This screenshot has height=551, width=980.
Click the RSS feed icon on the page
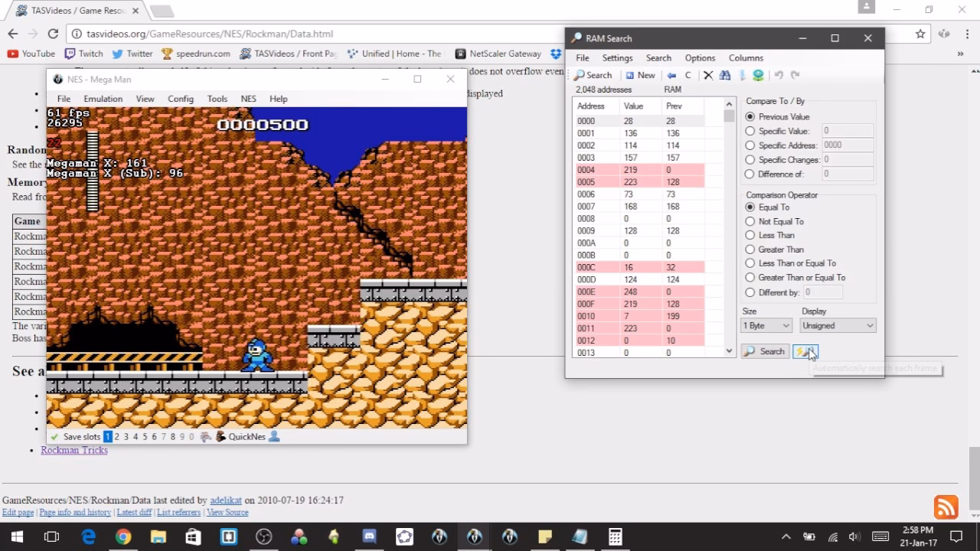946,507
